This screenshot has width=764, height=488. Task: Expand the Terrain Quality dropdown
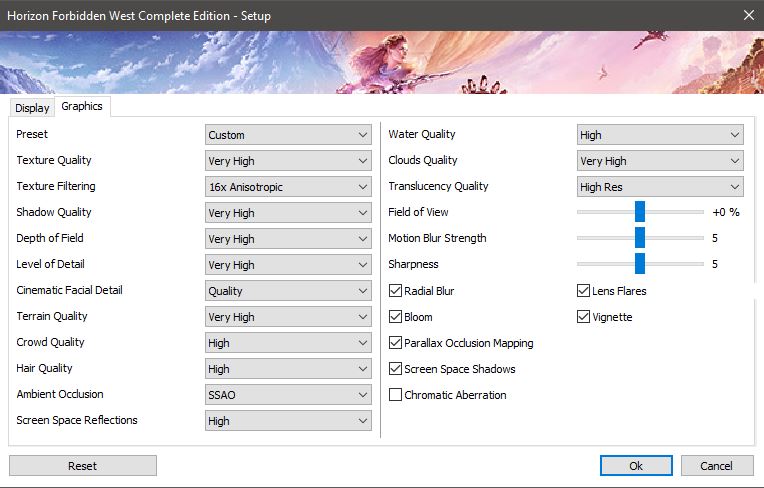[288, 317]
